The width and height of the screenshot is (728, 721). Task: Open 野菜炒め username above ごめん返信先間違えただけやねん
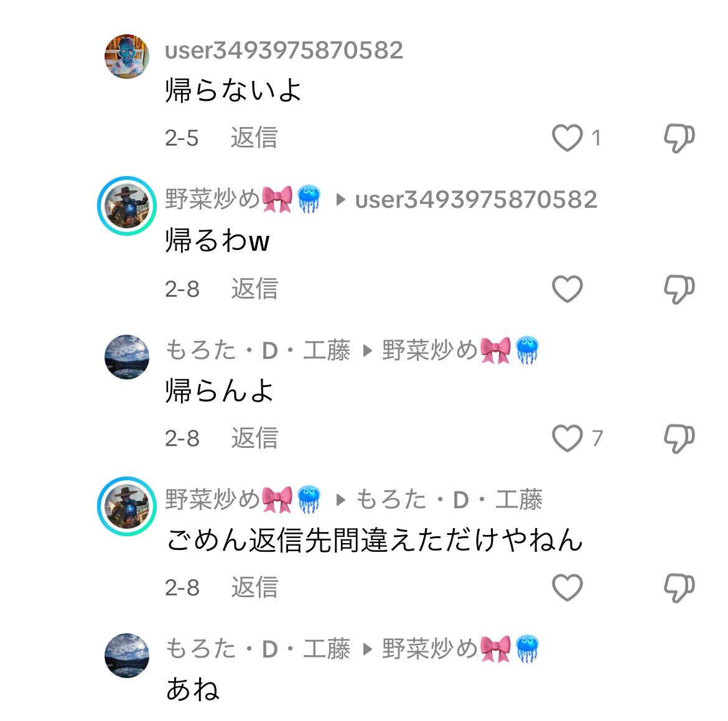click(x=243, y=500)
